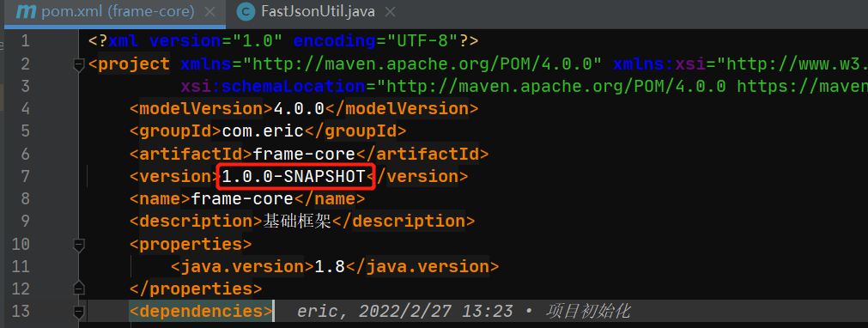Click the opening properties tag on line 10
This screenshot has width=868, height=328.
tap(191, 244)
